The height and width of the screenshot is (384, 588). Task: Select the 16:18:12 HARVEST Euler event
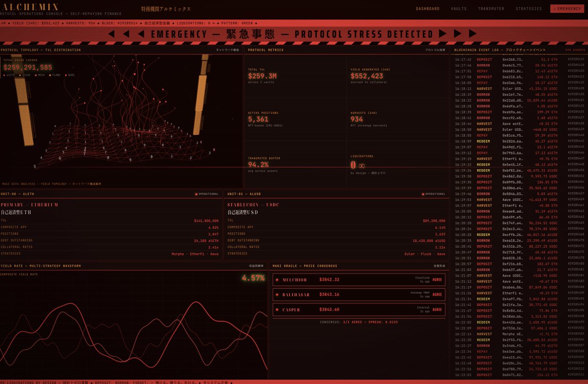pyautogui.click(x=519, y=89)
